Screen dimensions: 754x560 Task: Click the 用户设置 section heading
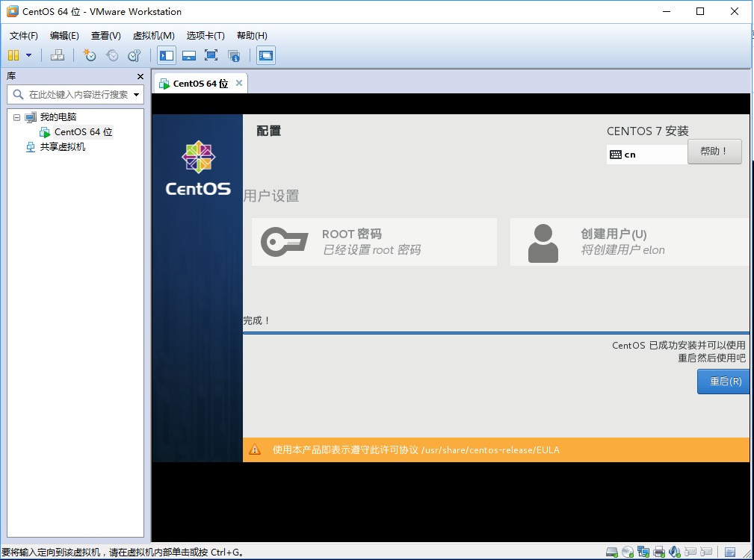tap(271, 196)
